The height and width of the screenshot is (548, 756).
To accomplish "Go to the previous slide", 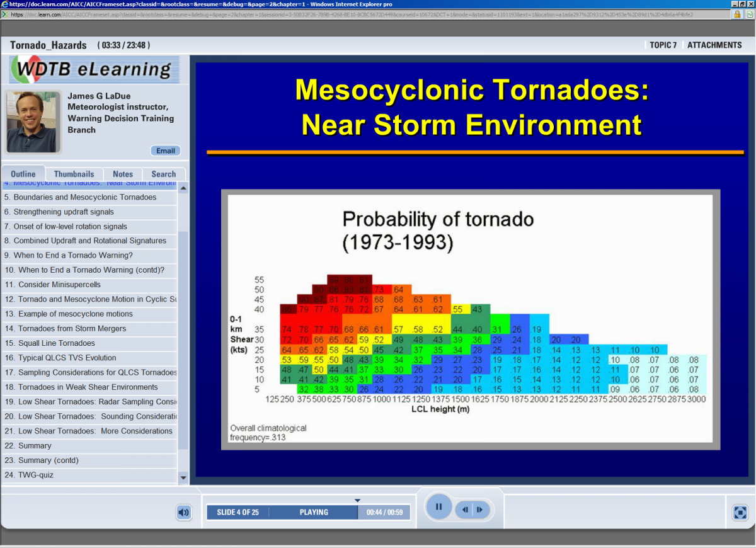I will coord(465,510).
